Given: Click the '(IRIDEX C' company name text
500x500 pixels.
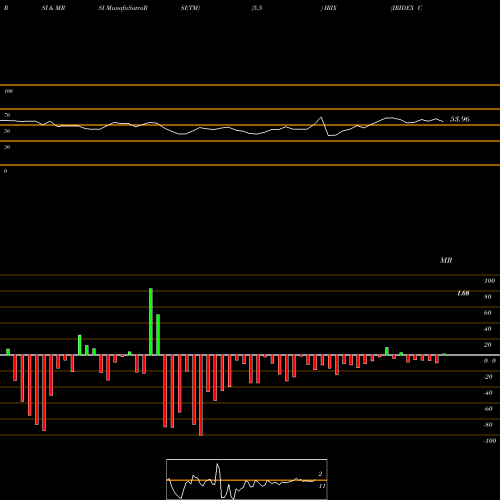Looking at the screenshot, I should click(406, 8).
